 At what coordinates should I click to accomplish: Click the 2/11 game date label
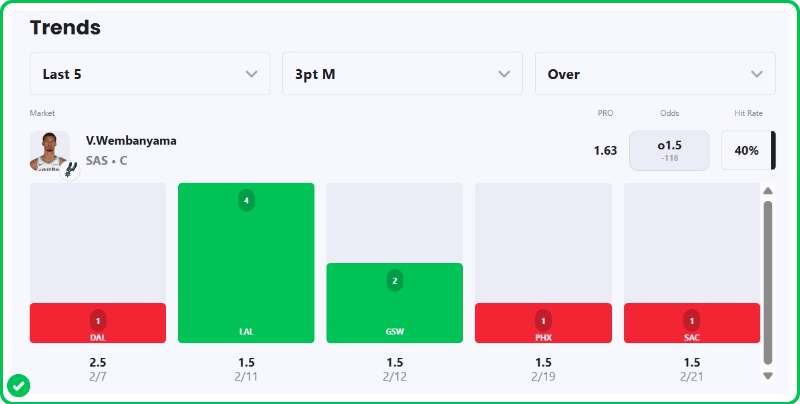(x=246, y=376)
